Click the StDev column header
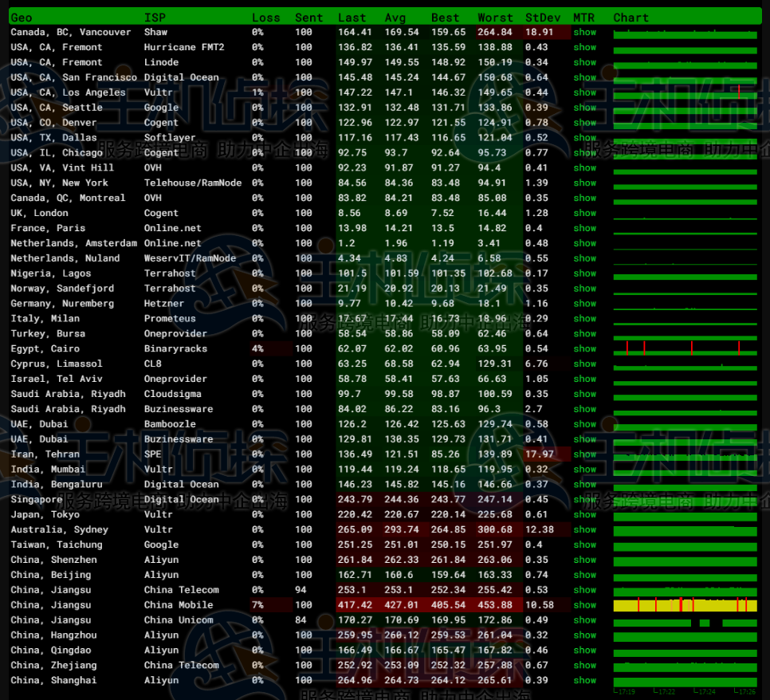 click(x=542, y=18)
